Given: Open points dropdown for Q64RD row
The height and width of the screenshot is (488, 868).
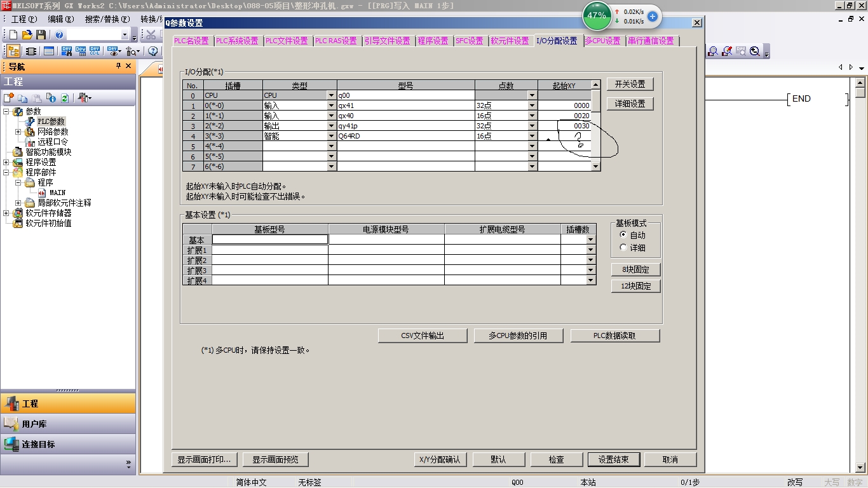Looking at the screenshot, I should pos(532,136).
